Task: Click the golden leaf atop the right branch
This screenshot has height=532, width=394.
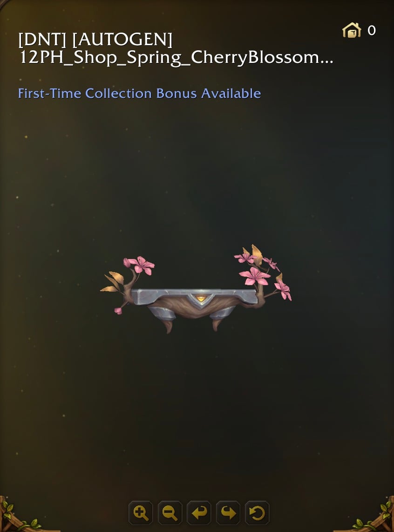Action: point(257,254)
